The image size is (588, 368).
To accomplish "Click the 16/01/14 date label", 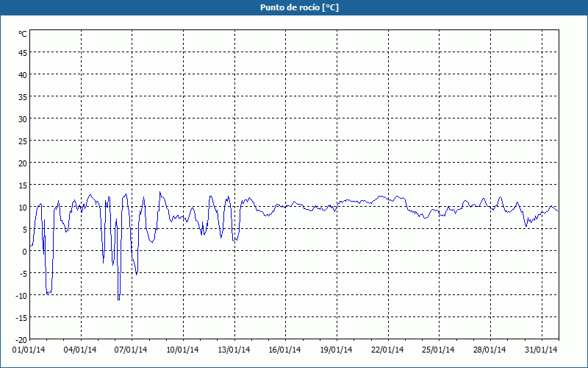I will pos(284,350).
